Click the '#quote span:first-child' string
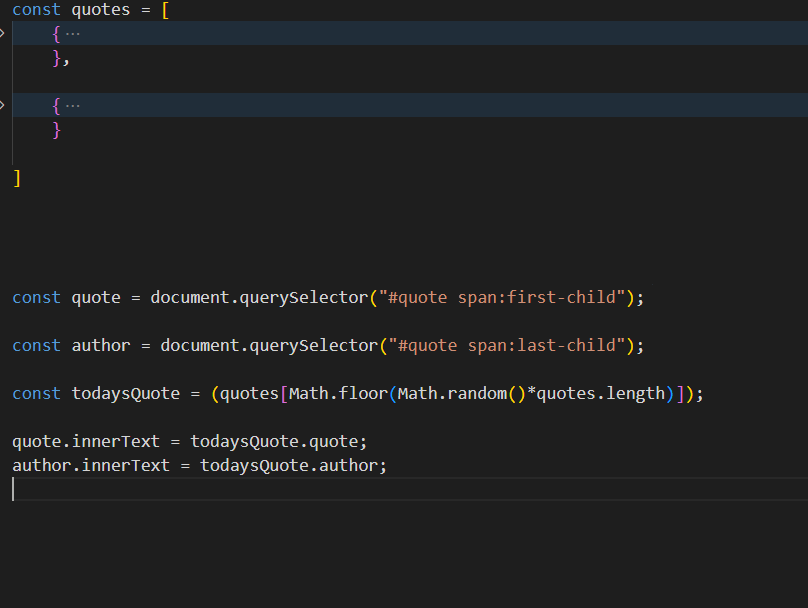The width and height of the screenshot is (808, 608). coord(502,298)
